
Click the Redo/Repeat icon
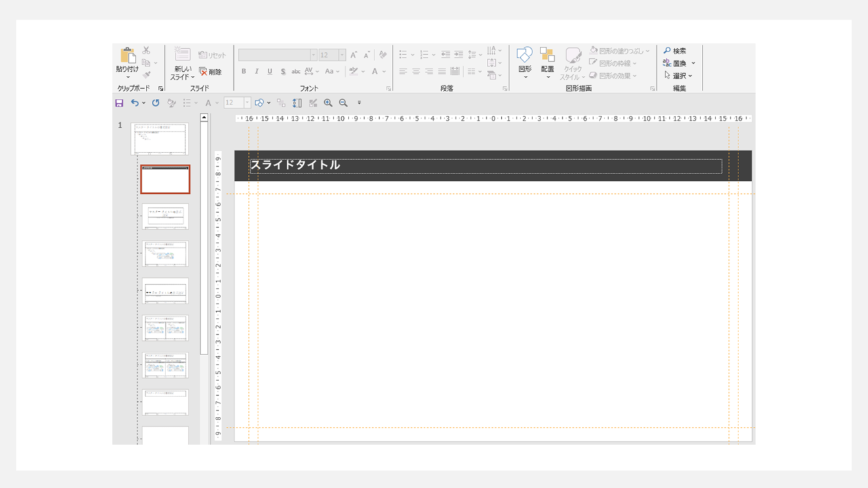click(x=155, y=103)
